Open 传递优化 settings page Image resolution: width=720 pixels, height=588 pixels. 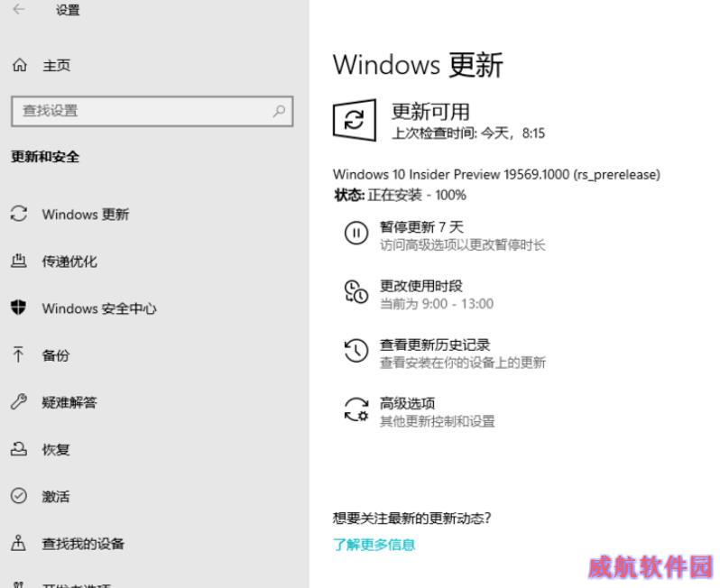(69, 262)
